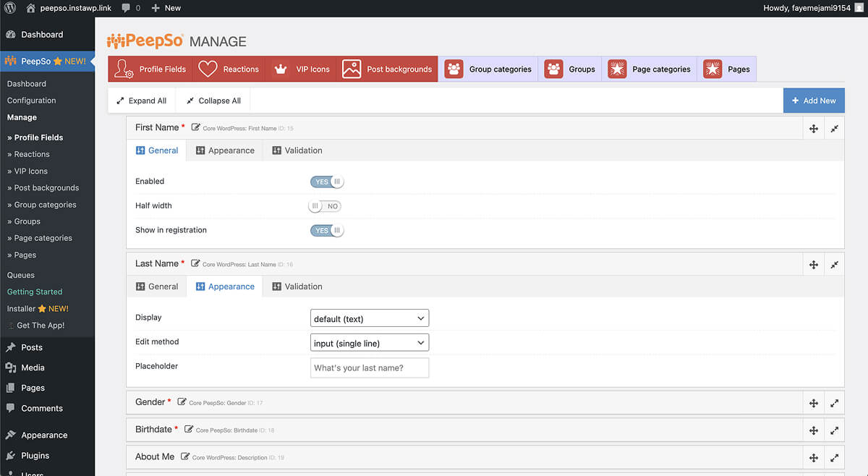This screenshot has width=868, height=476.
Task: Collapse the First Name field panel
Action: 834,128
